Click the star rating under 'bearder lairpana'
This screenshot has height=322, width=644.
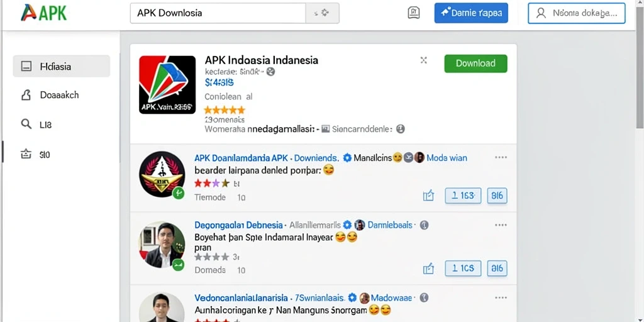click(x=211, y=183)
